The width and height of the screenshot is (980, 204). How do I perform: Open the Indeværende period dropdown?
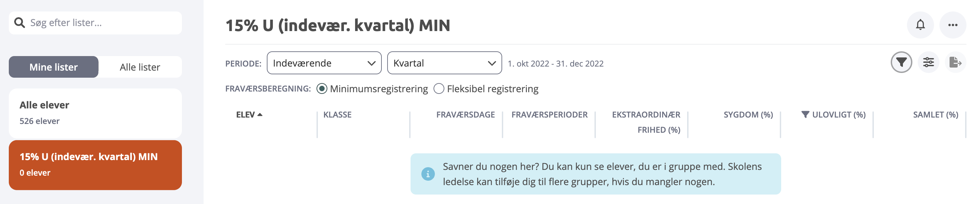tap(324, 63)
